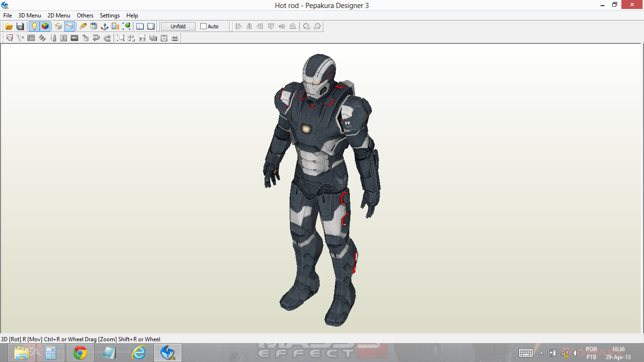
Task: Click the align horizontal center icon
Action: click(249, 26)
